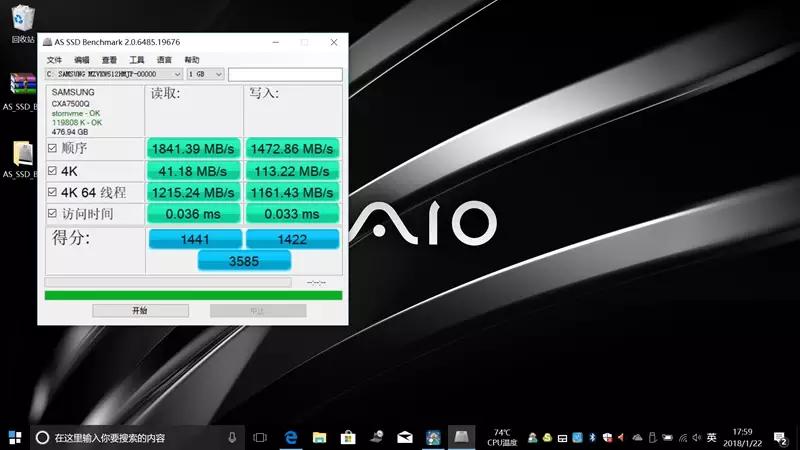Click the CXA7500Q firmware text
The height and width of the screenshot is (450, 800).
(70, 104)
